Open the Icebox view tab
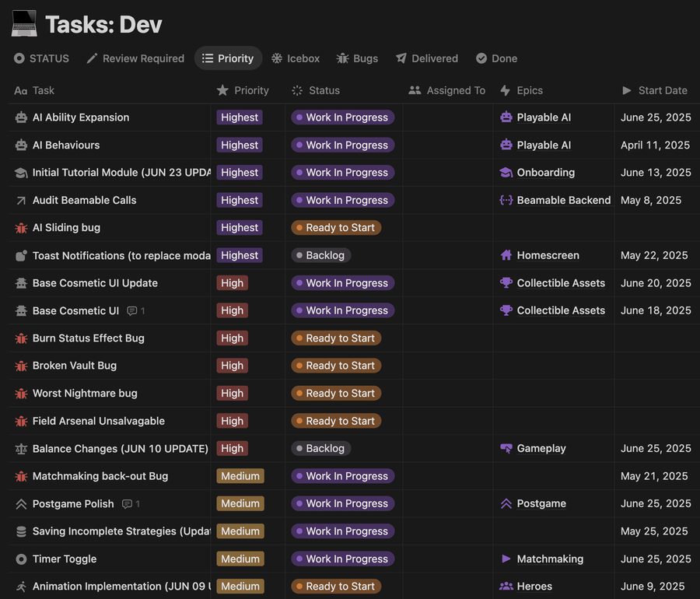The image size is (700, 599). pos(296,58)
